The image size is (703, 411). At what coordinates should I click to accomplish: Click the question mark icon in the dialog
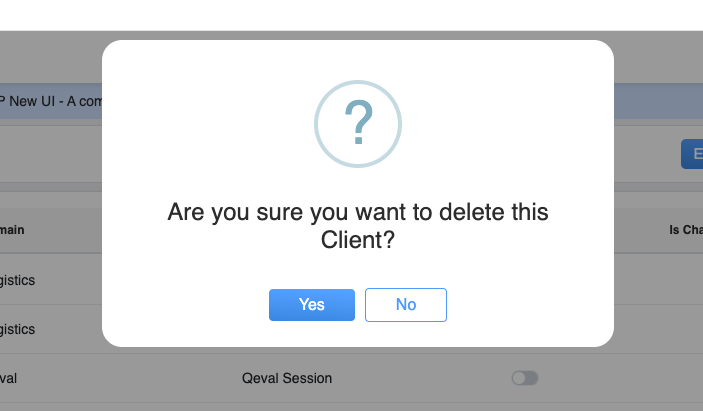point(358,123)
